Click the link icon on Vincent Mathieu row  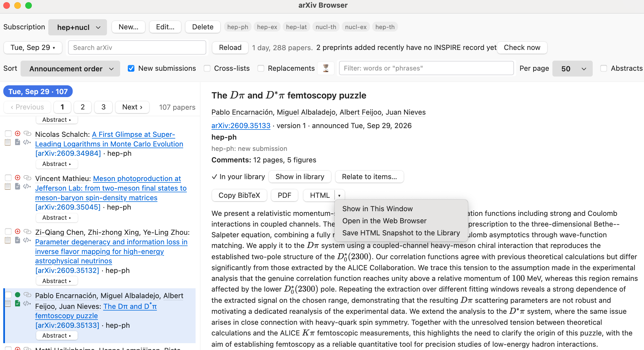pos(27,178)
